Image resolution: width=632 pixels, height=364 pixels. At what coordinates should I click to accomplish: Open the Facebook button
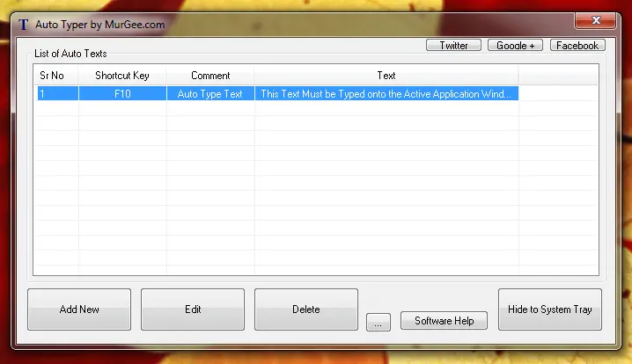[577, 46]
